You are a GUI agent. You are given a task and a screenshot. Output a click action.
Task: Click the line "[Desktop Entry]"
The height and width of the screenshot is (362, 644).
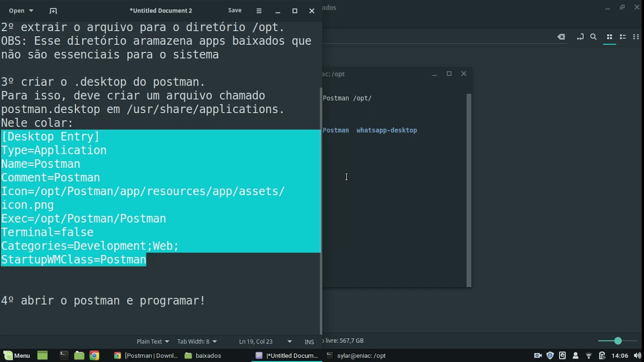[50, 137]
